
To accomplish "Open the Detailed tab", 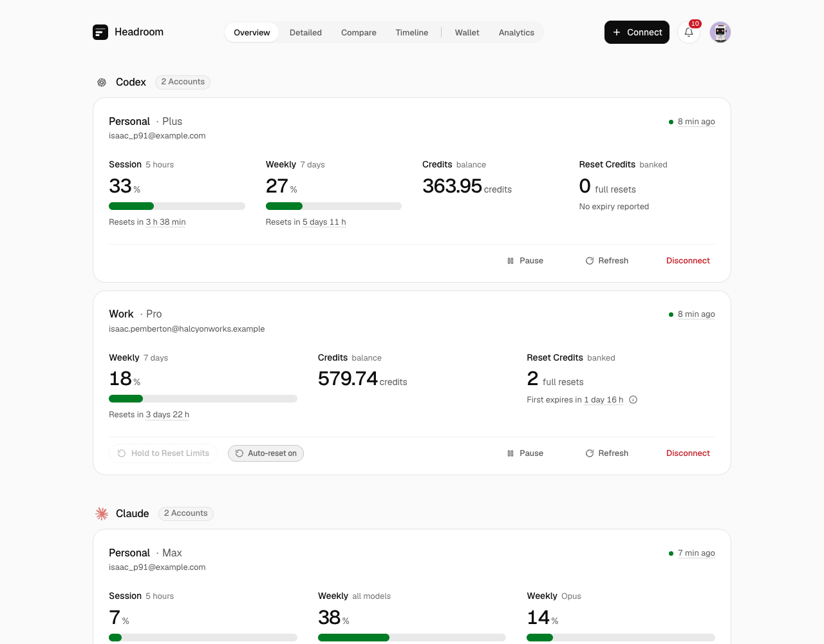I will tap(306, 32).
